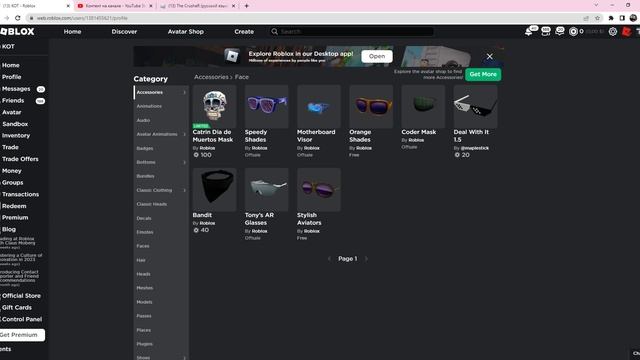640x360 pixels.
Task: Open the settings gear icon
Action: click(x=613, y=31)
